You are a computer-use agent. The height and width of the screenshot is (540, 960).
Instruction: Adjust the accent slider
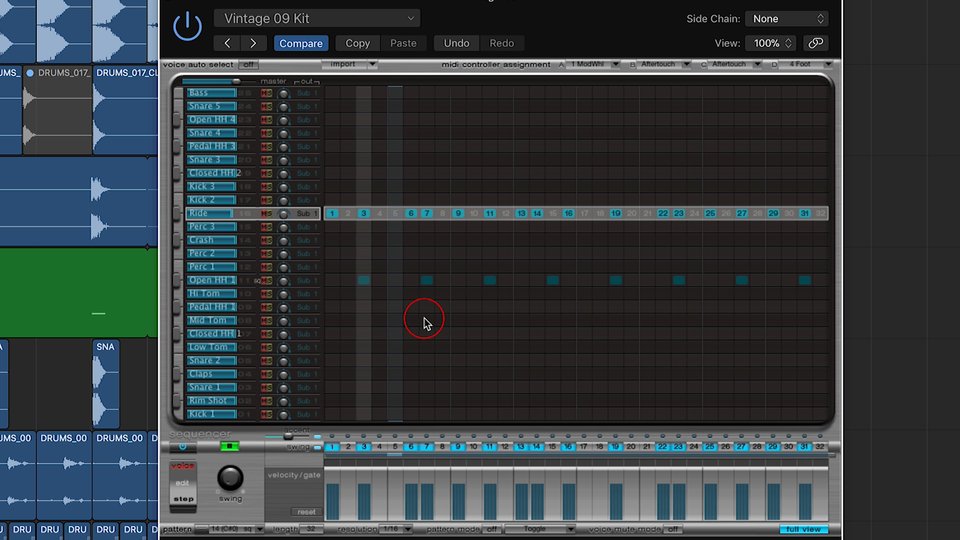(x=288, y=437)
